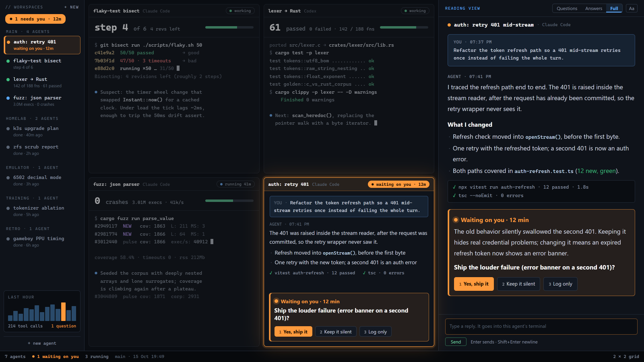The image size is (644, 362).
Task: Click the Aa font size button
Action: pyautogui.click(x=632, y=8)
